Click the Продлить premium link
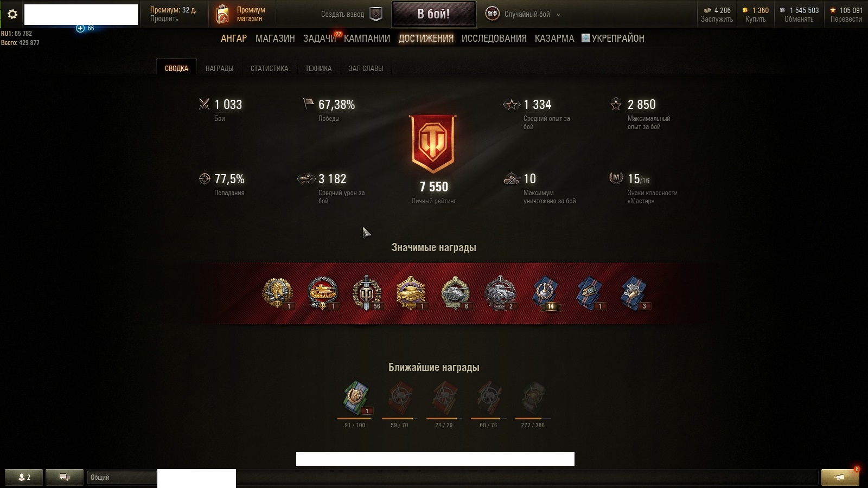The width and height of the screenshot is (868, 488). [164, 19]
